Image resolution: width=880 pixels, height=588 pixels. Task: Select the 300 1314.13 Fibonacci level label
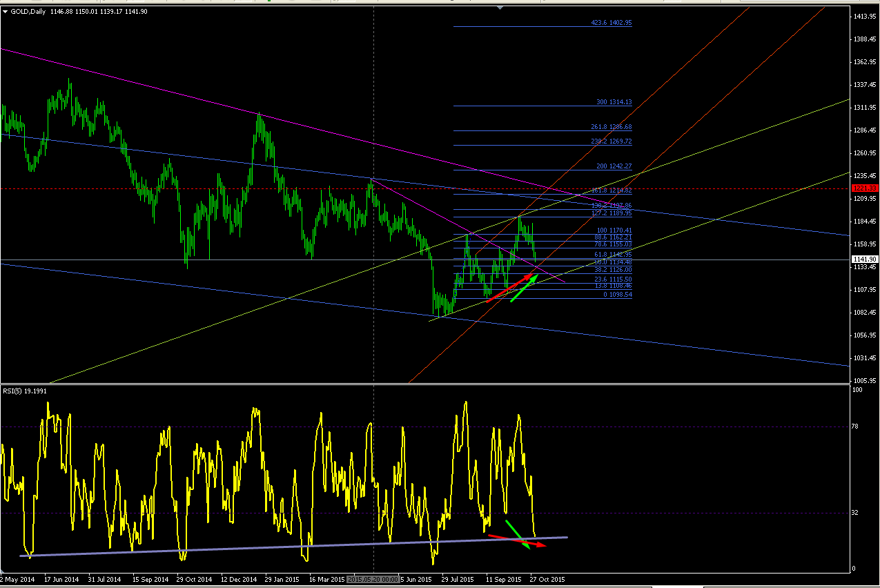pyautogui.click(x=614, y=102)
